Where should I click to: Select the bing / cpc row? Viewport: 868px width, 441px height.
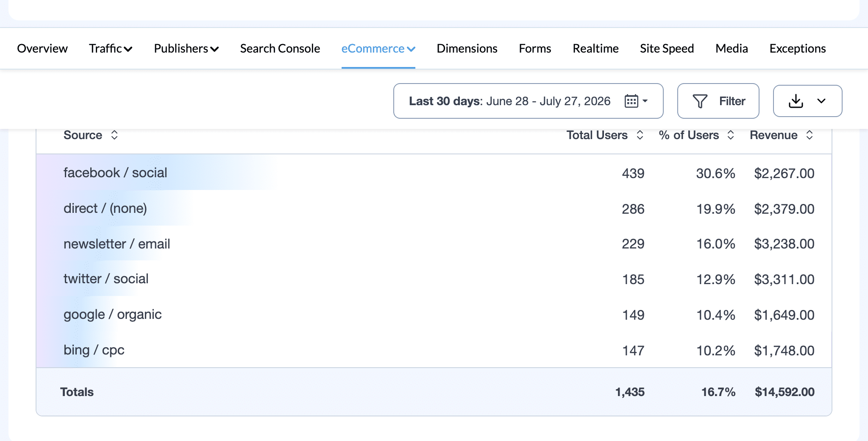point(434,350)
